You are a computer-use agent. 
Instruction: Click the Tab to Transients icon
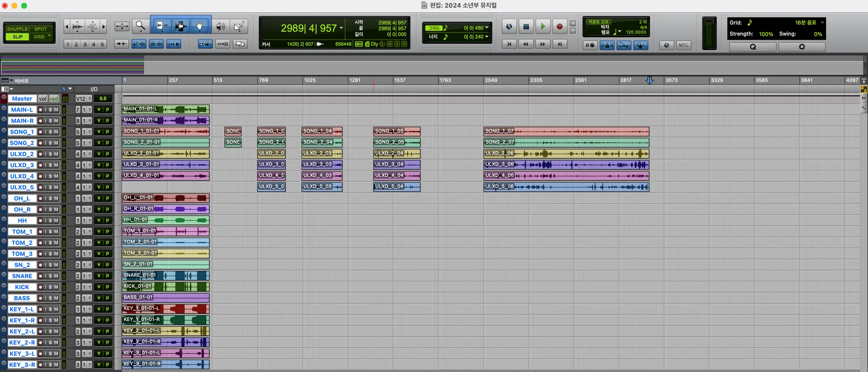122,44
